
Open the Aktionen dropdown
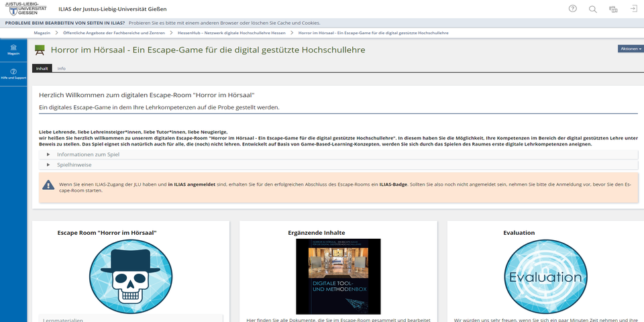click(631, 49)
